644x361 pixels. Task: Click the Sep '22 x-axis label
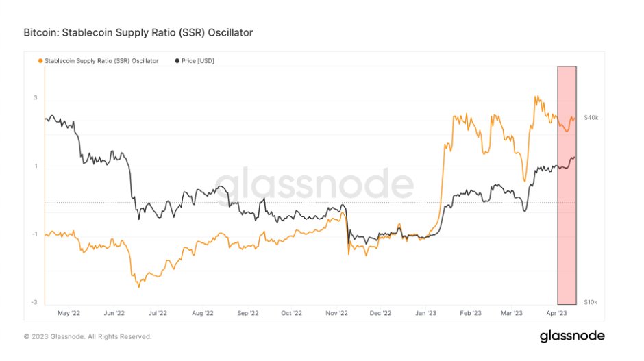point(247,313)
